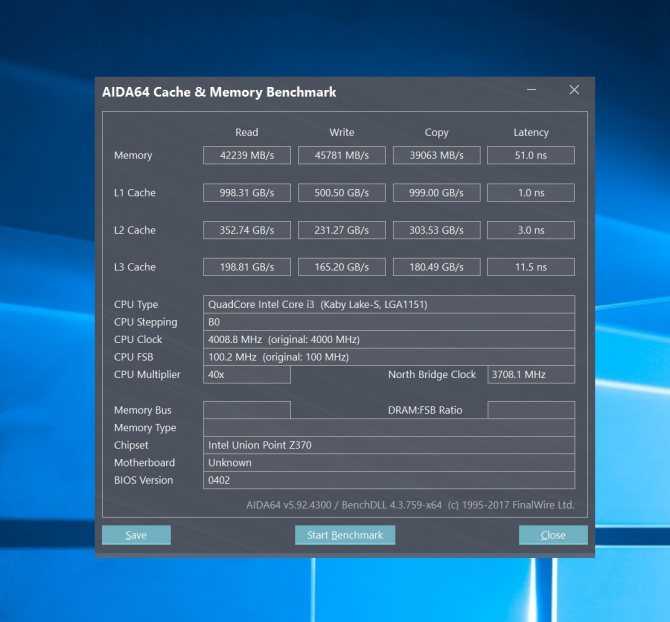Click CPU Clock value 4008.8 MHz
670x622 pixels.
point(389,339)
